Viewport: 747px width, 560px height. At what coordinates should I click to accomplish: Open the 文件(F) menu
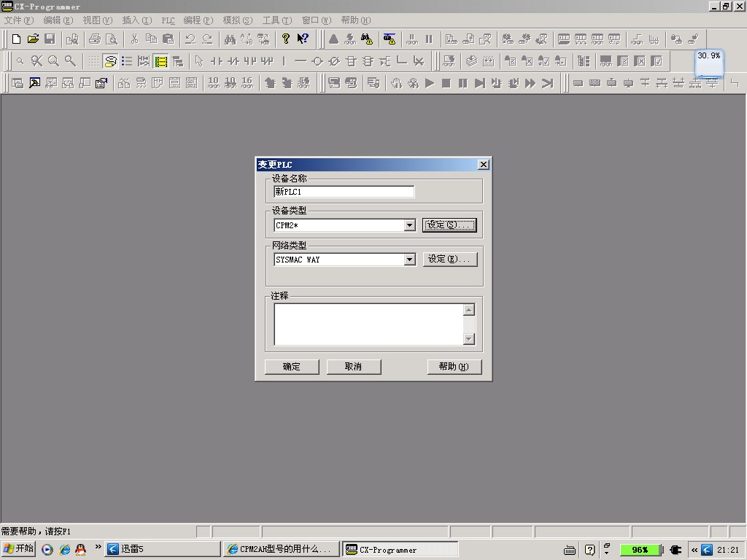click(x=19, y=20)
